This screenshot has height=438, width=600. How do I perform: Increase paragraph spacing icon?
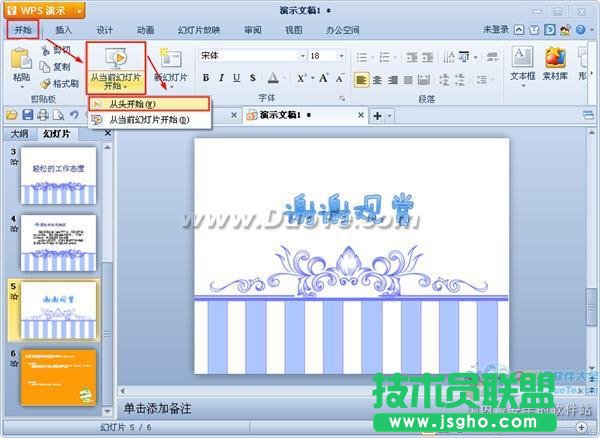(x=444, y=80)
